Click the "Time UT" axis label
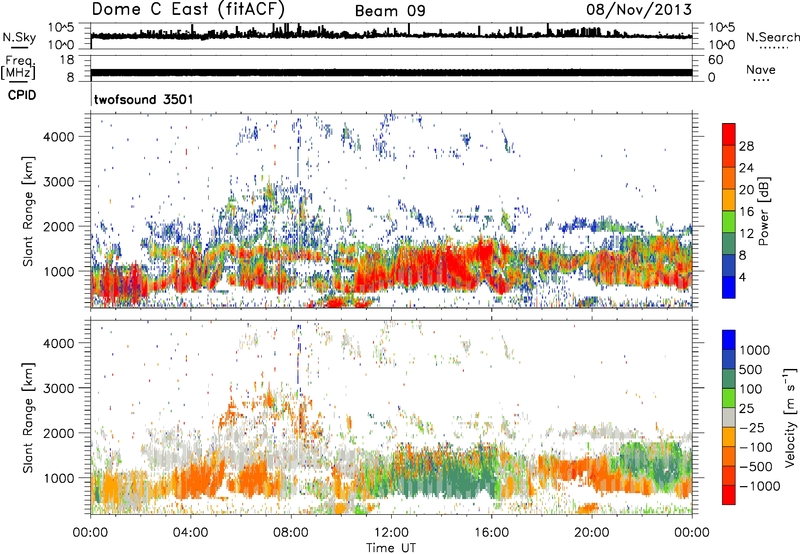The height and width of the screenshot is (554, 800). (x=391, y=548)
